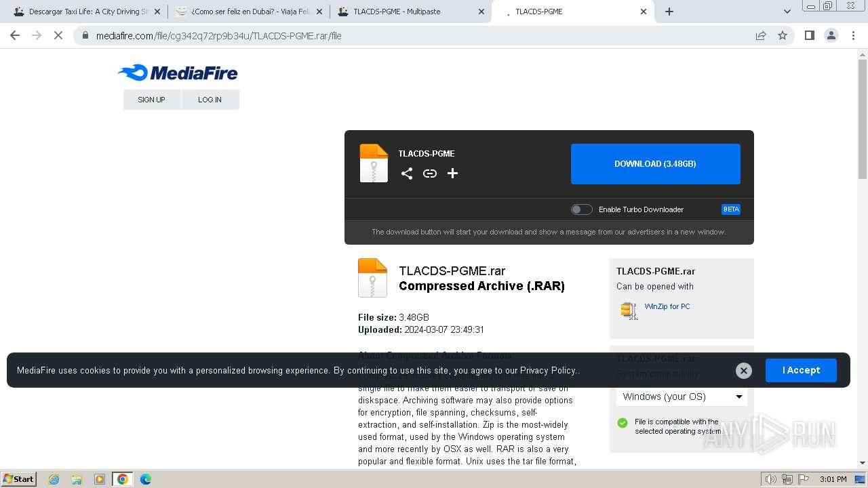The height and width of the screenshot is (488, 868).
Task: Close the Descargar Taxi Life tab
Action: click(157, 12)
